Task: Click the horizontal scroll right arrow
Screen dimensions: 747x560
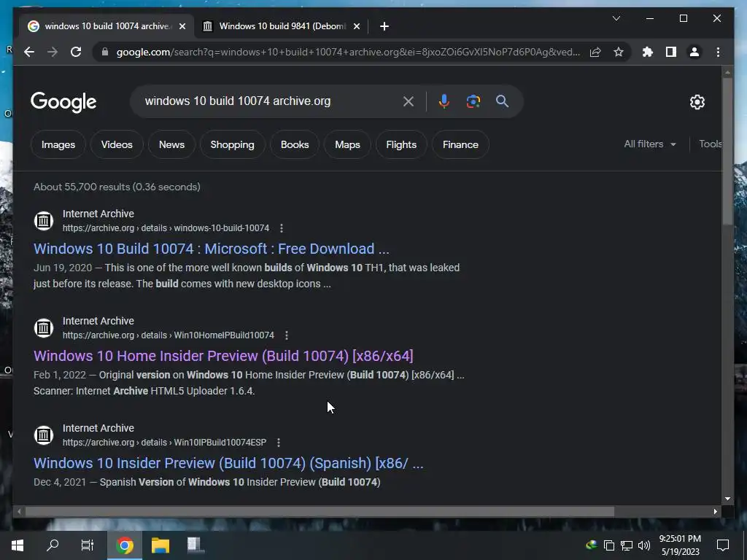Action: [x=715, y=511]
